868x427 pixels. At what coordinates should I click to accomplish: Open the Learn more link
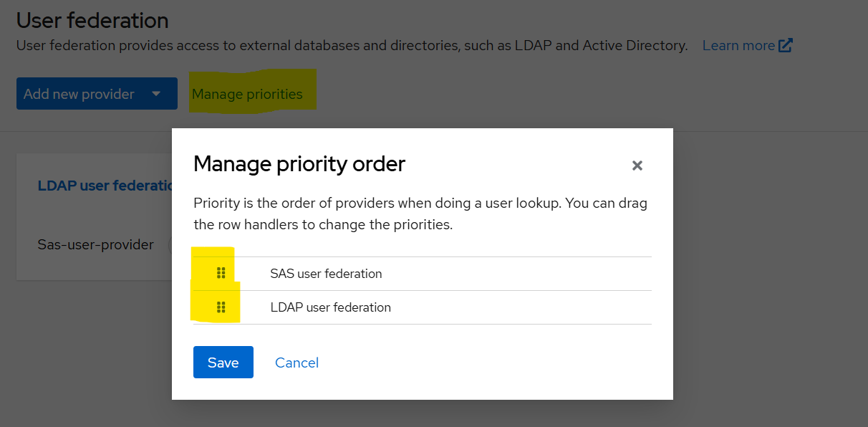tap(738, 45)
